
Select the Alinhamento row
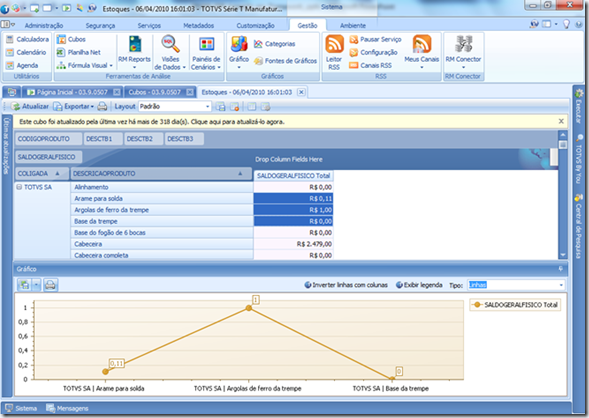(x=162, y=187)
